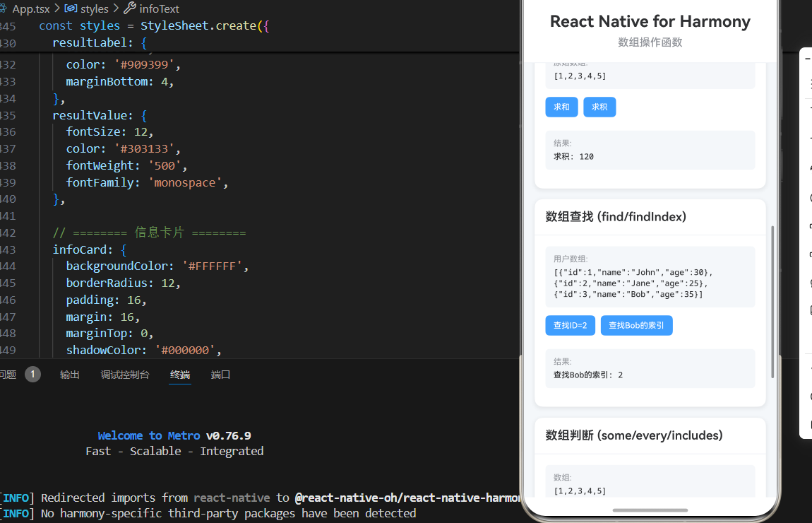Click 'Welcome to Metro v0.76.9' in the terminal

pyautogui.click(x=174, y=436)
